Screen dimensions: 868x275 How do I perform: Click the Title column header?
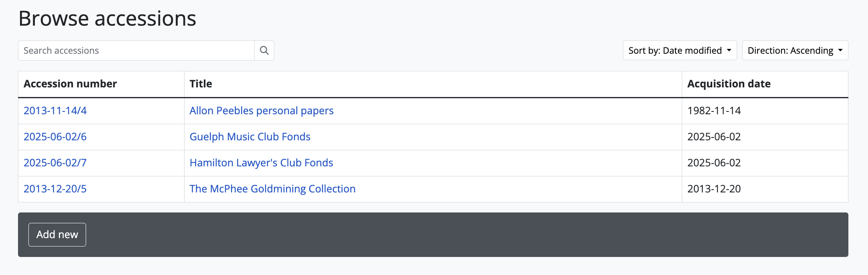[201, 84]
